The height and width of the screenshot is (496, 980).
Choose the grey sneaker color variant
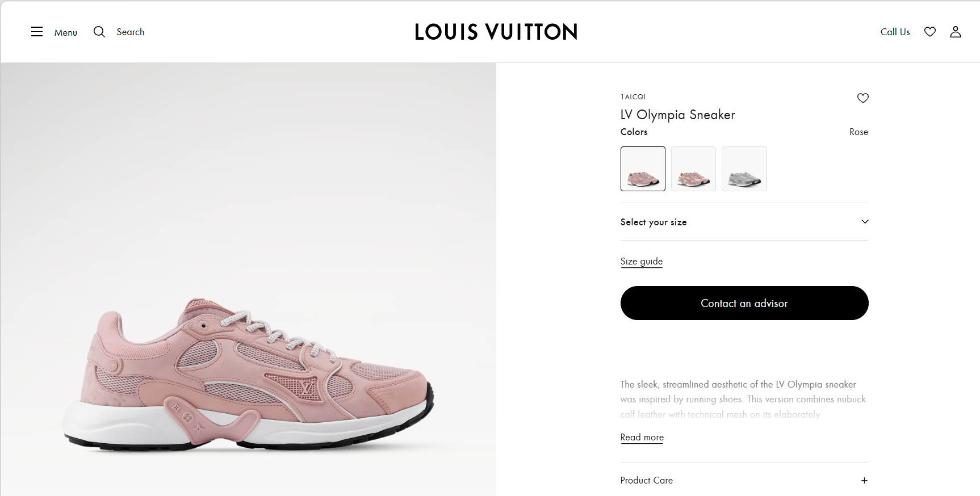coord(744,169)
